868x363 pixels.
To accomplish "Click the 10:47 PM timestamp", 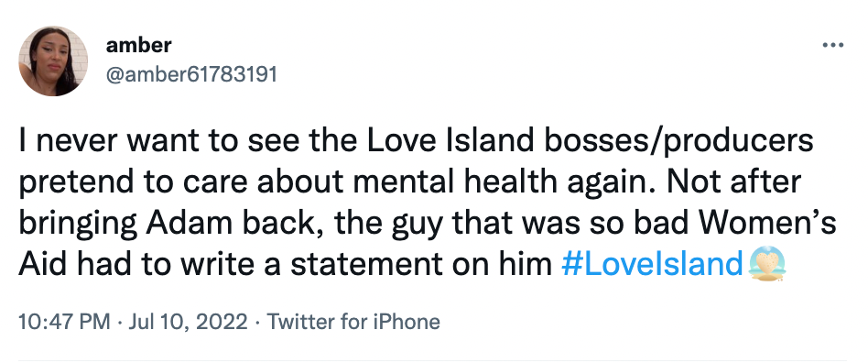I will click(x=64, y=322).
